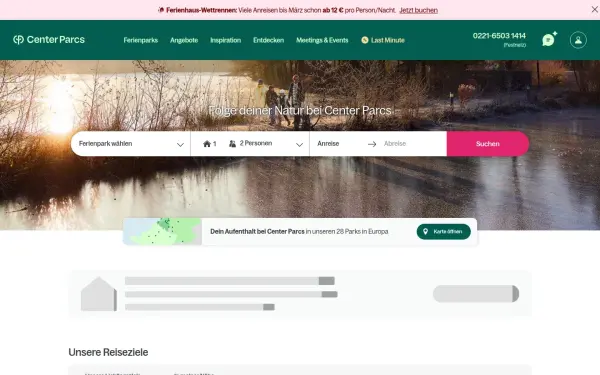Image resolution: width=600 pixels, height=375 pixels.
Task: Select the Abreise date field
Action: click(395, 143)
